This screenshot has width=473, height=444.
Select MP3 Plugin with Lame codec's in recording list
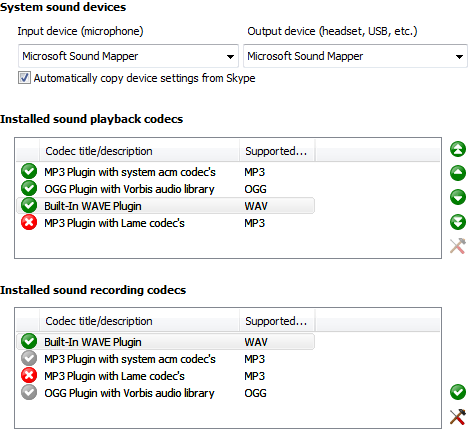click(165, 376)
